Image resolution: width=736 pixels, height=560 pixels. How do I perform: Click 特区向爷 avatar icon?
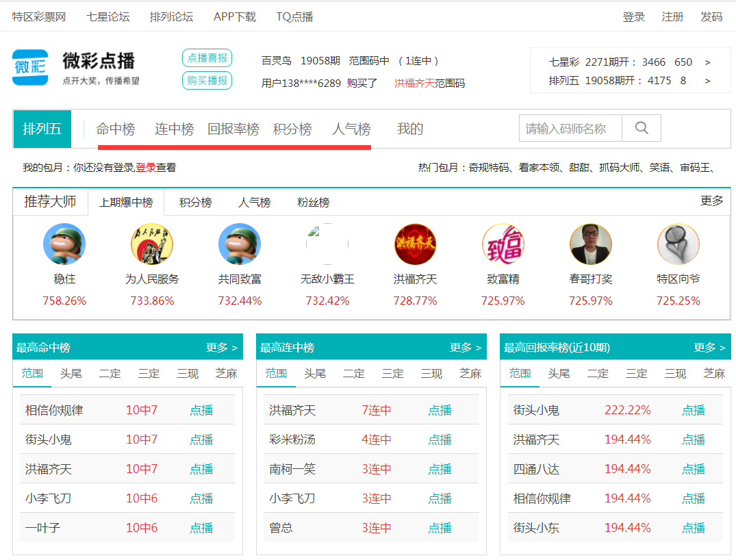click(678, 244)
